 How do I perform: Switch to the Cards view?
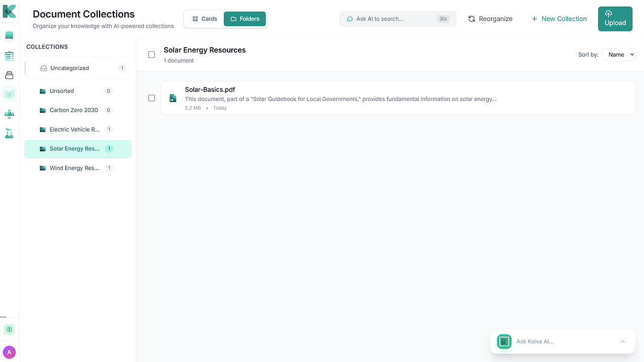point(205,19)
